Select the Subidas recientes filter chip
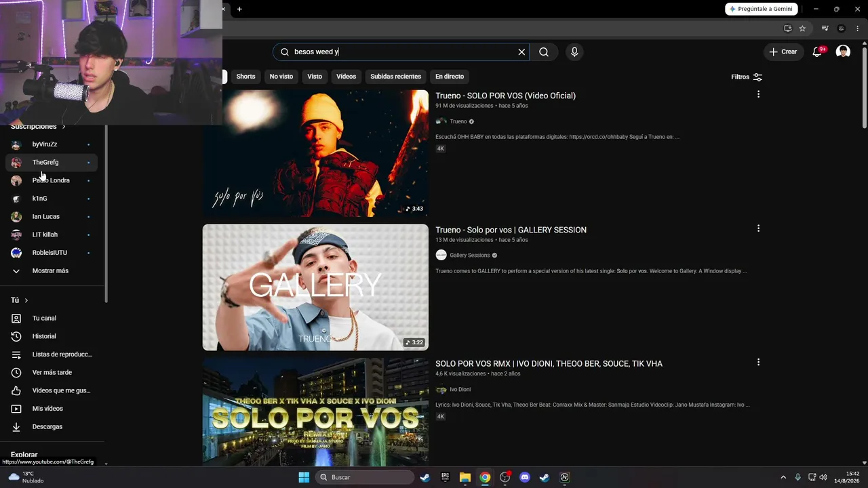Viewport: 868px width, 488px height. [x=396, y=77]
